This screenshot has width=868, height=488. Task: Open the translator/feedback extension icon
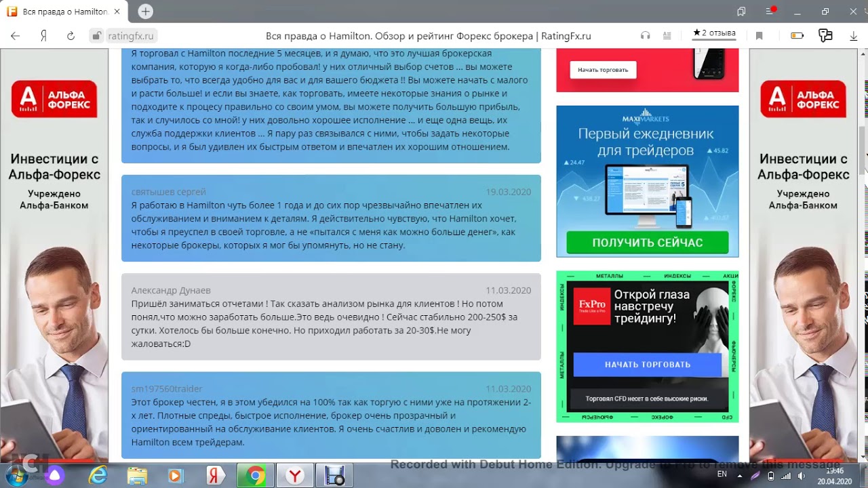tap(825, 36)
